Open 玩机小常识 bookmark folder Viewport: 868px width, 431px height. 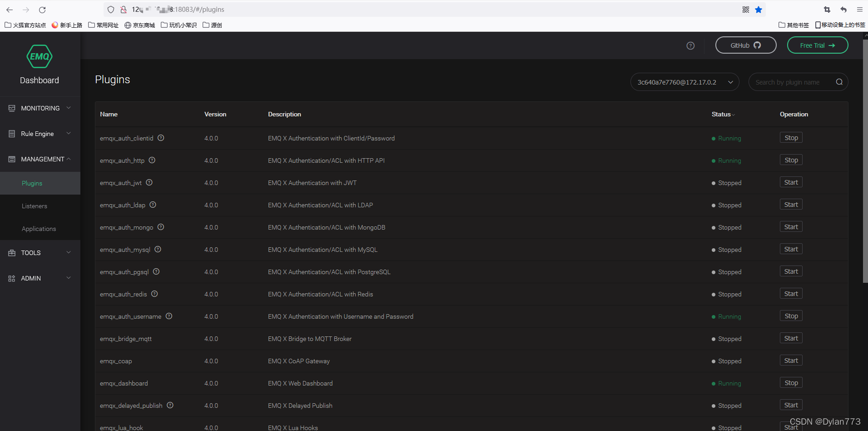(x=179, y=25)
